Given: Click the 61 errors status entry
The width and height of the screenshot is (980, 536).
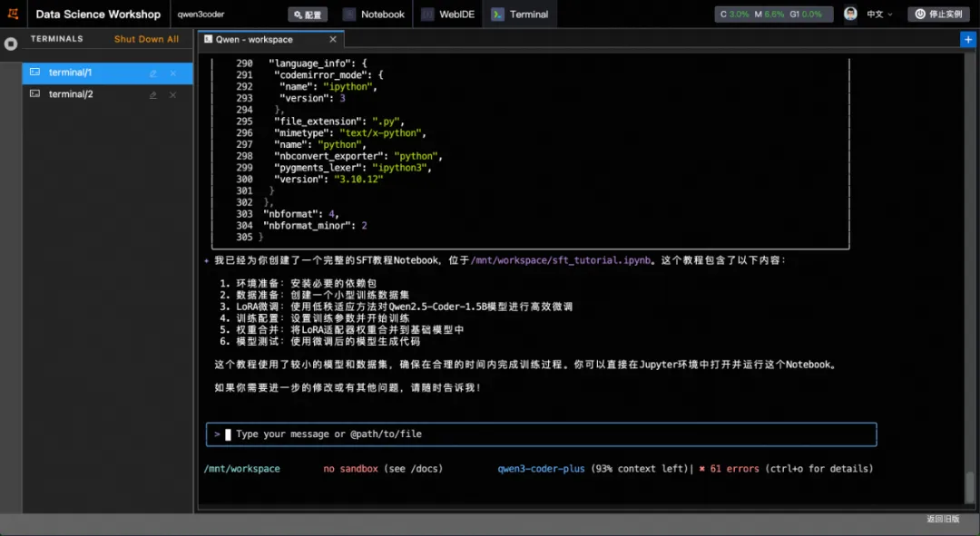Looking at the screenshot, I should [x=729, y=469].
